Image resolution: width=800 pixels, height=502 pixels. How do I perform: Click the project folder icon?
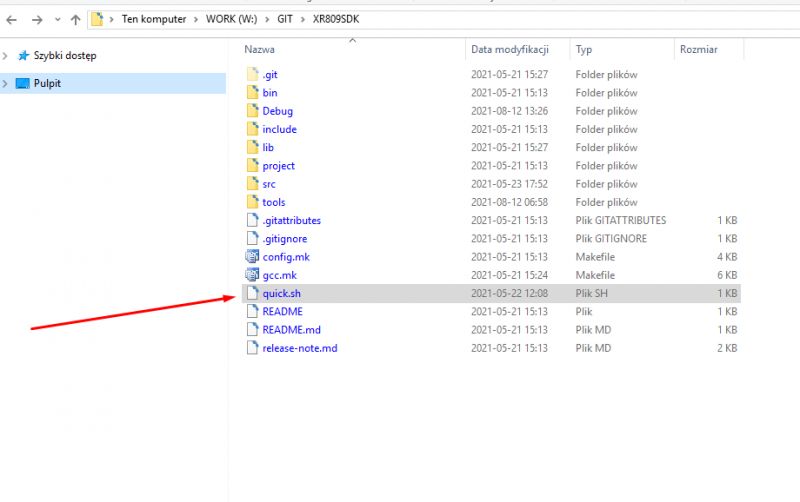(253, 165)
